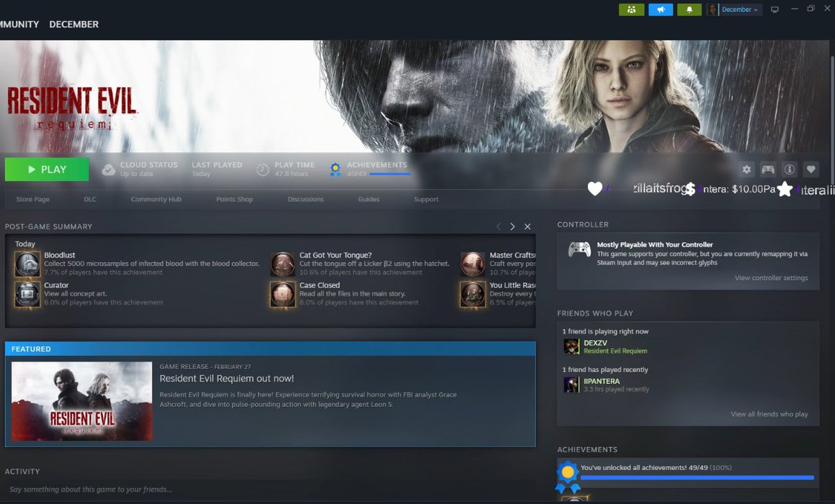
Task: Open the DECEMBER top navigation menu
Action: [x=74, y=24]
